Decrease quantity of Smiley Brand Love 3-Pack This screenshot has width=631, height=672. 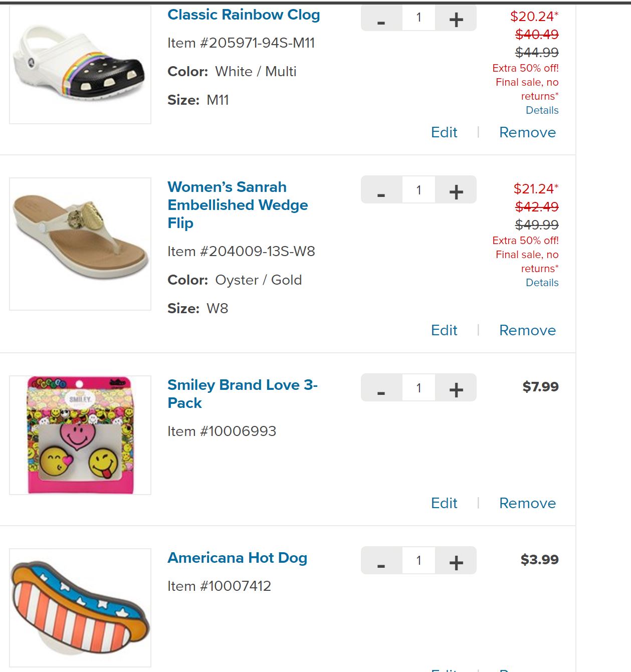381,389
